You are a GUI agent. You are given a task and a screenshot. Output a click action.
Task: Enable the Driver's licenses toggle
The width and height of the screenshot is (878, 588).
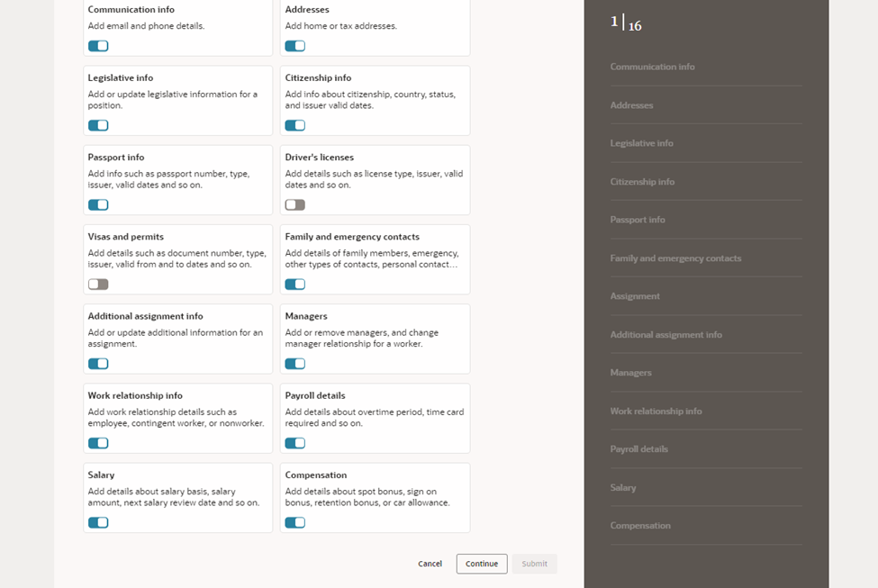(294, 204)
